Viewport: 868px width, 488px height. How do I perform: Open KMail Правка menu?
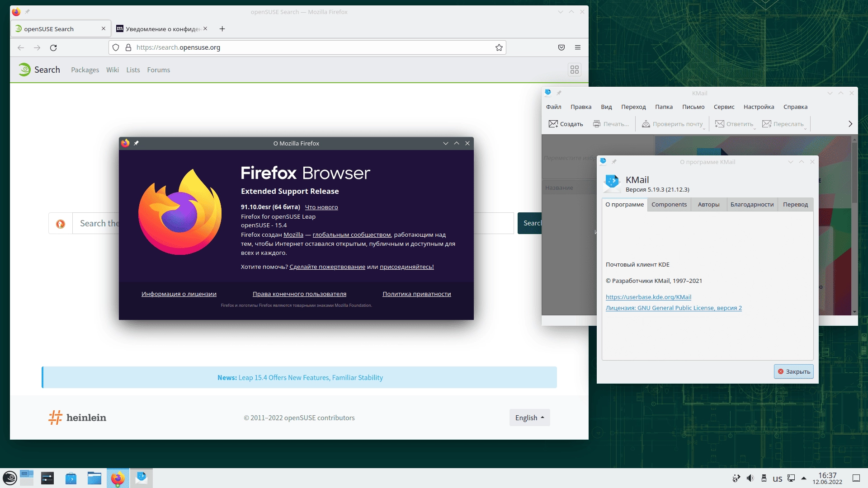pyautogui.click(x=581, y=107)
